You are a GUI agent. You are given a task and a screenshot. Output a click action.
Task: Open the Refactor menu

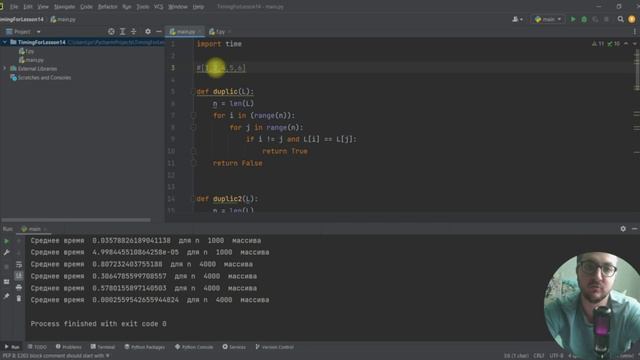pyautogui.click(x=107, y=7)
